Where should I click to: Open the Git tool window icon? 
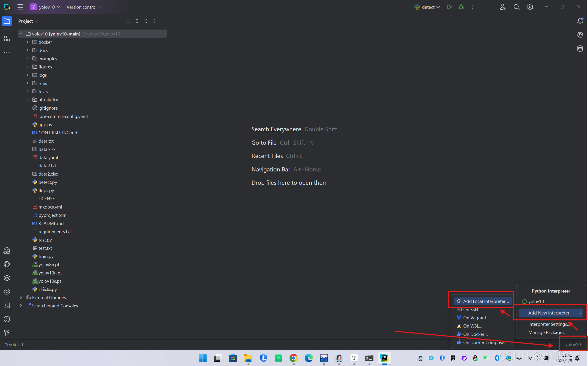[x=7, y=333]
